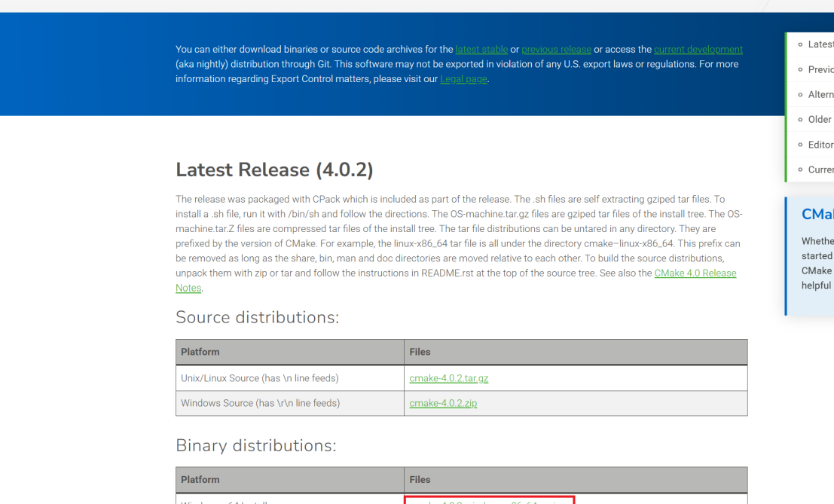Jump to Previous section in sidebar
This screenshot has height=504, width=834.
(x=820, y=69)
